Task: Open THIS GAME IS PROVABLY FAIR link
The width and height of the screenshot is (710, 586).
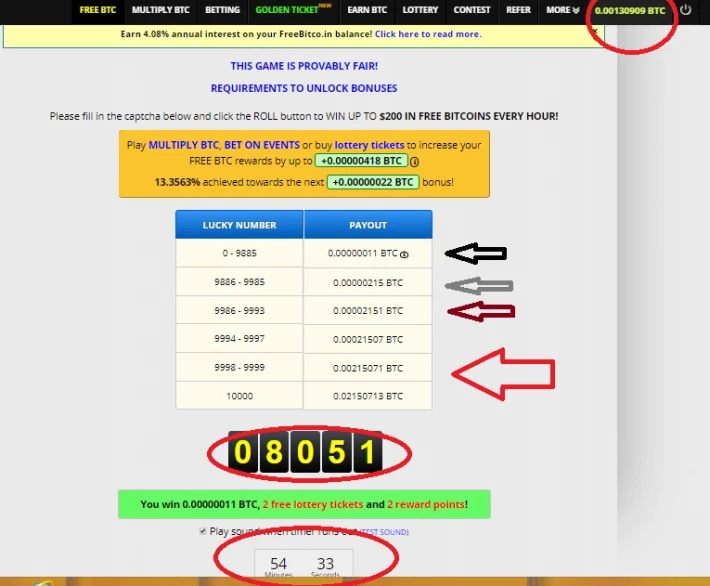Action: click(x=304, y=66)
